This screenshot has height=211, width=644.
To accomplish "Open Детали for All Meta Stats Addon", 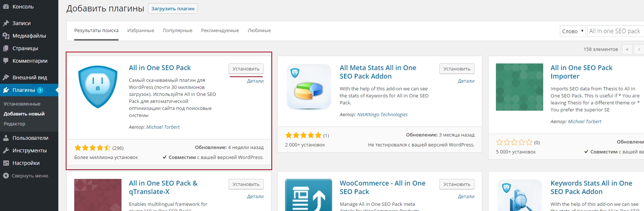I will pyautogui.click(x=466, y=81).
